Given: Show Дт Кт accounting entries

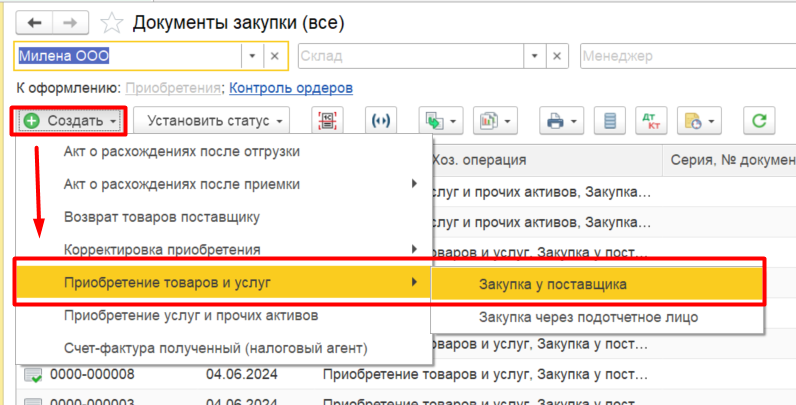Looking at the screenshot, I should pyautogui.click(x=651, y=121).
